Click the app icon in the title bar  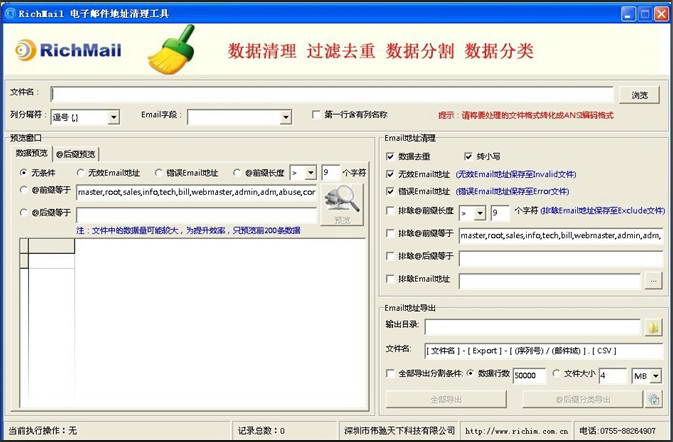(x=9, y=13)
